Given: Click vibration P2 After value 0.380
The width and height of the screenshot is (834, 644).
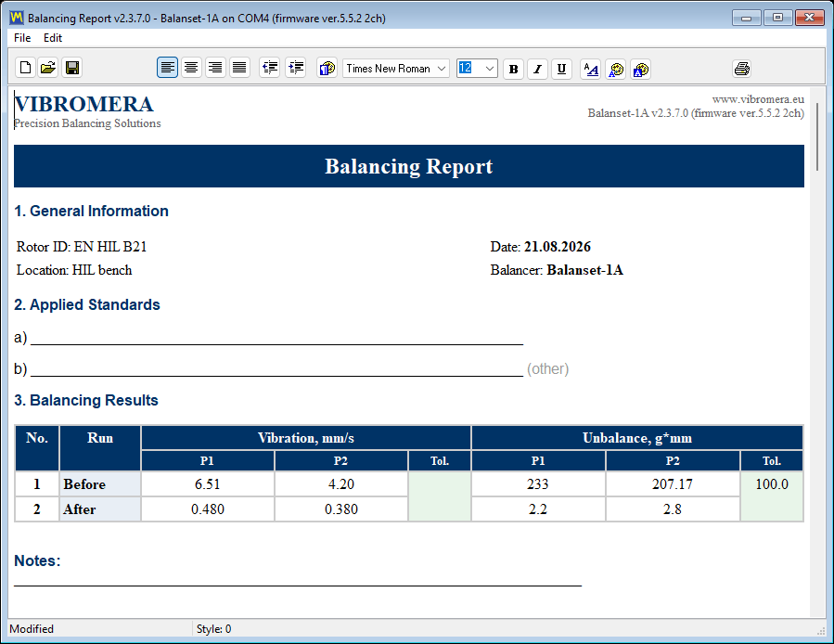Looking at the screenshot, I should tap(341, 509).
